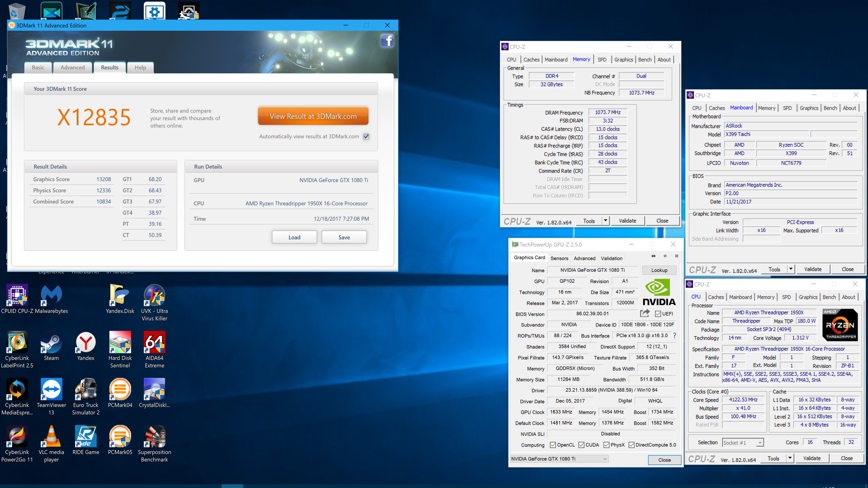Image resolution: width=868 pixels, height=488 pixels.
Task: Open Bench tab in the CPU-Z Mainboard window
Action: click(830, 108)
